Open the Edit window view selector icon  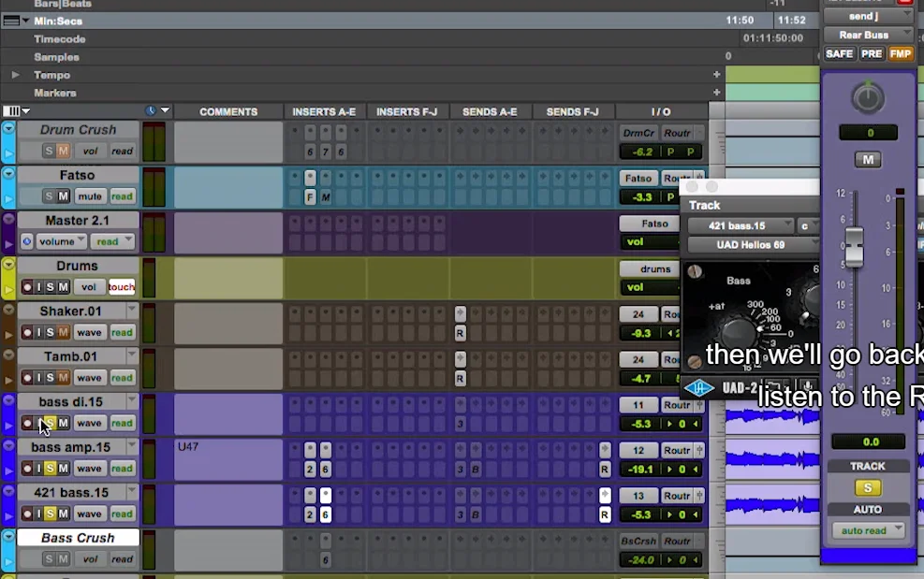(x=16, y=110)
